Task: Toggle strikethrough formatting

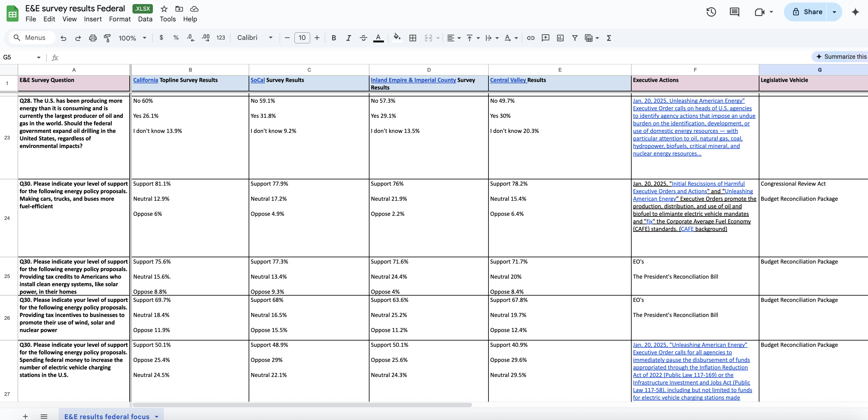Action: tap(363, 38)
